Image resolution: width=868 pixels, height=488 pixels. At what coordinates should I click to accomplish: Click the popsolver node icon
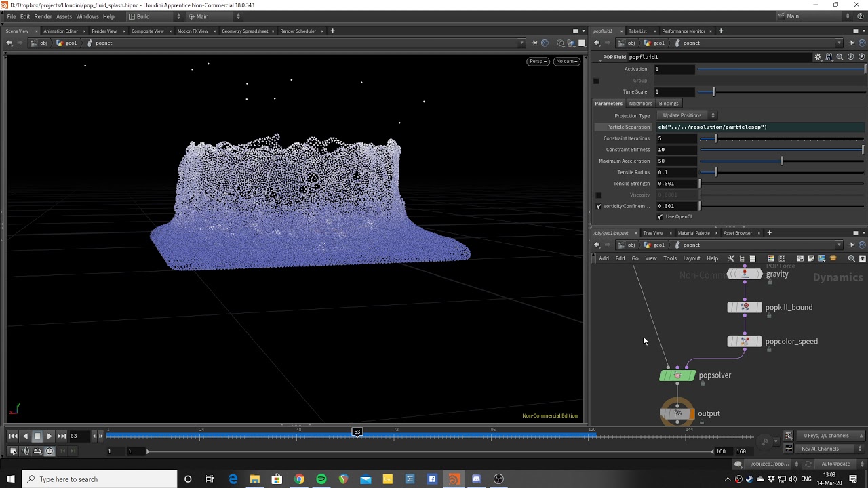(x=677, y=375)
